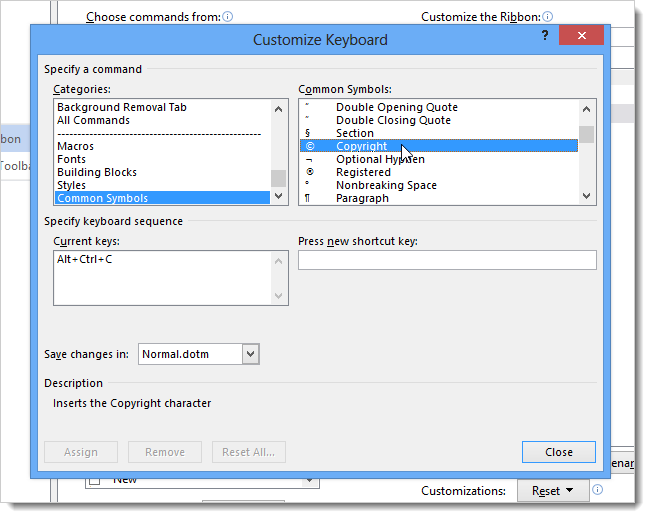
Task: Select Building Blocks category
Action: [x=162, y=172]
